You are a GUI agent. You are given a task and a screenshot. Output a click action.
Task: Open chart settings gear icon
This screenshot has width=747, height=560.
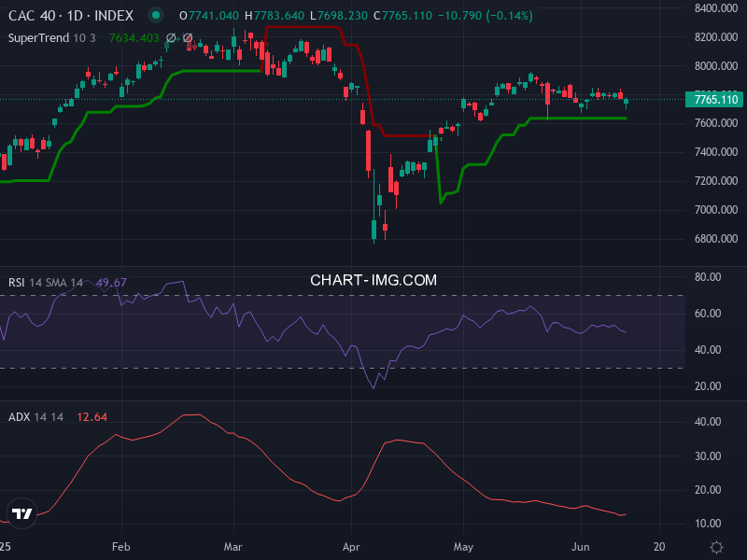pos(716,547)
